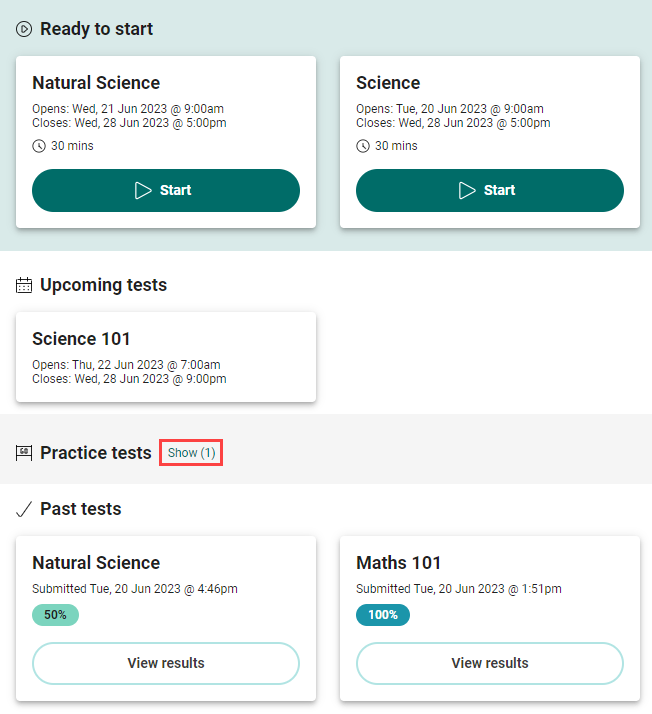Click clock icon on Science card
The height and width of the screenshot is (714, 652).
point(363,146)
